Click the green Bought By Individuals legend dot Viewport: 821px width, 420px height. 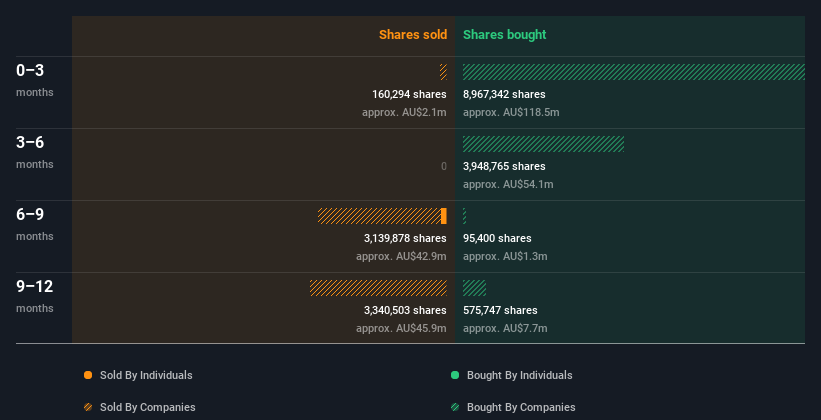point(455,375)
